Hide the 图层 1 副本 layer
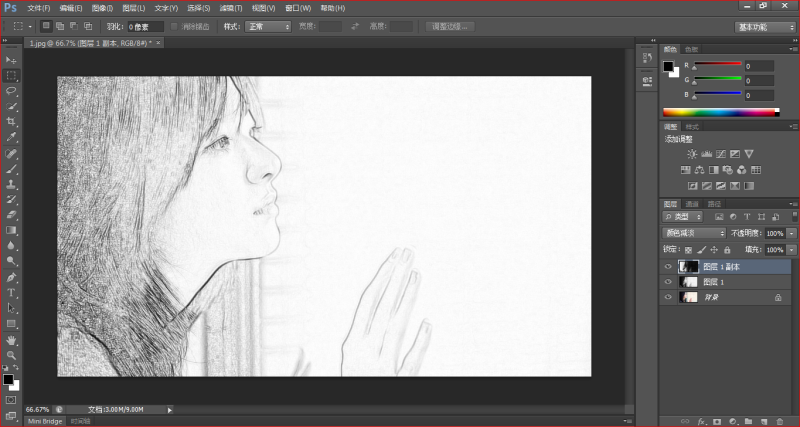This screenshot has width=800, height=427. (x=668, y=267)
